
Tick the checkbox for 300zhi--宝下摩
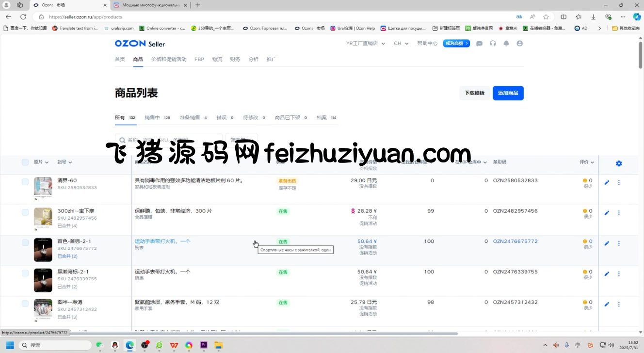pyautogui.click(x=25, y=212)
